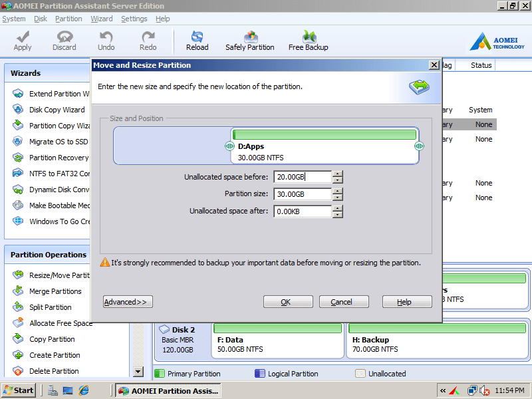The height and width of the screenshot is (399, 532).
Task: Select Resize/Move Partition operation
Action: click(x=51, y=275)
